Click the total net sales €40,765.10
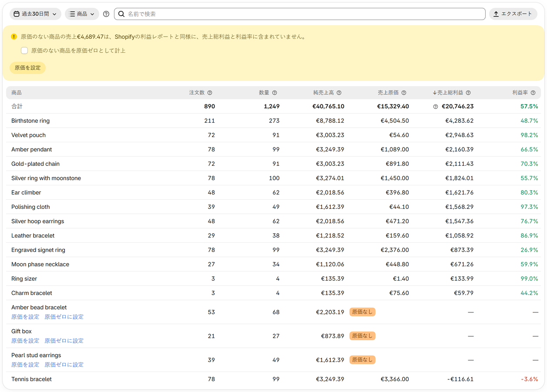Screen dimensions: 547x392 coord(328,106)
